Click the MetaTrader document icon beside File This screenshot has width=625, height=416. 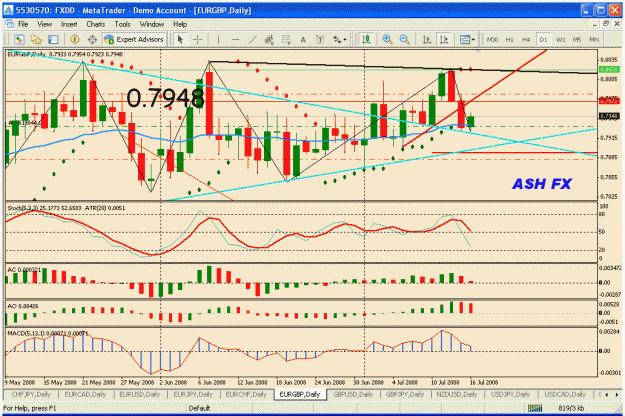point(9,24)
